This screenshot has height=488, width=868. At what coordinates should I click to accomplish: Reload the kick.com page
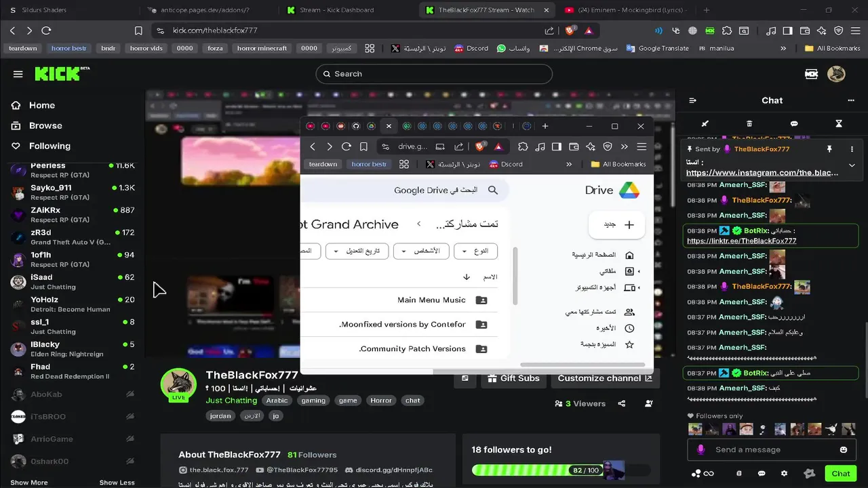coord(46,30)
